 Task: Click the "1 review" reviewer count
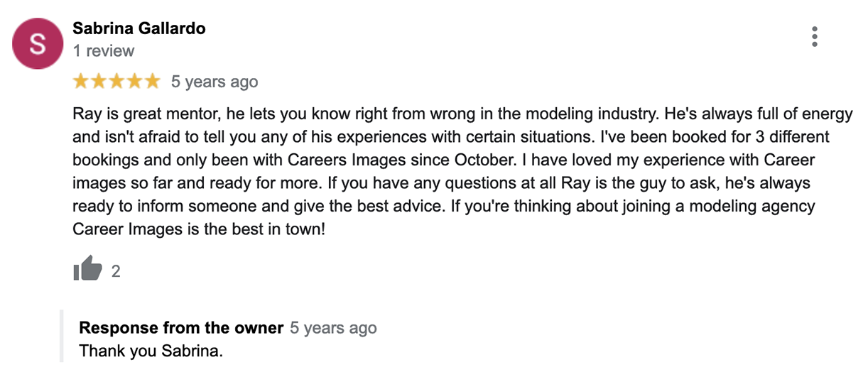(x=104, y=51)
